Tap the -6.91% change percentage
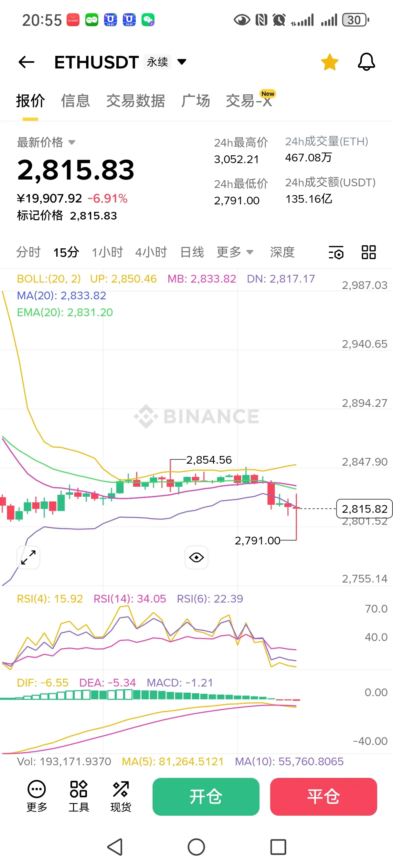 107,199
